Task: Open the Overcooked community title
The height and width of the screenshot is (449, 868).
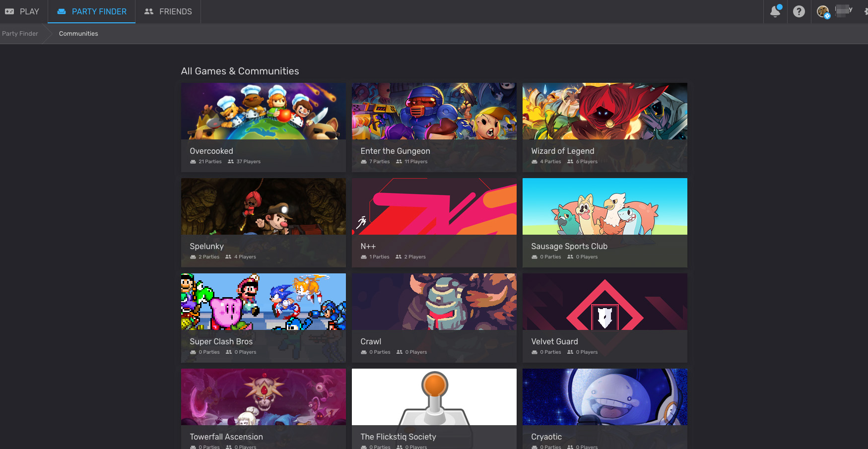Action: [211, 151]
